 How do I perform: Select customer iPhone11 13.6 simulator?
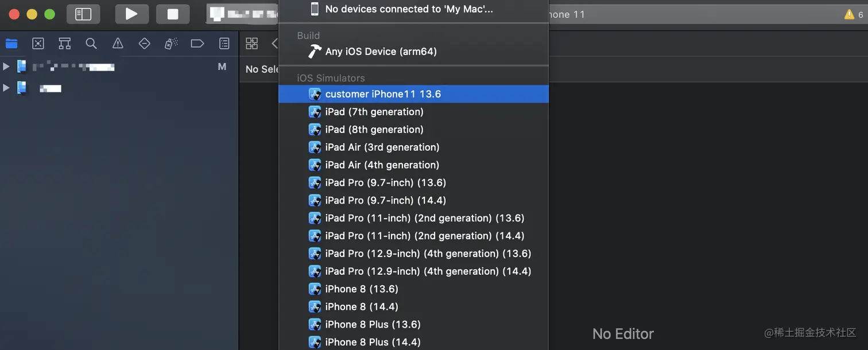[383, 94]
